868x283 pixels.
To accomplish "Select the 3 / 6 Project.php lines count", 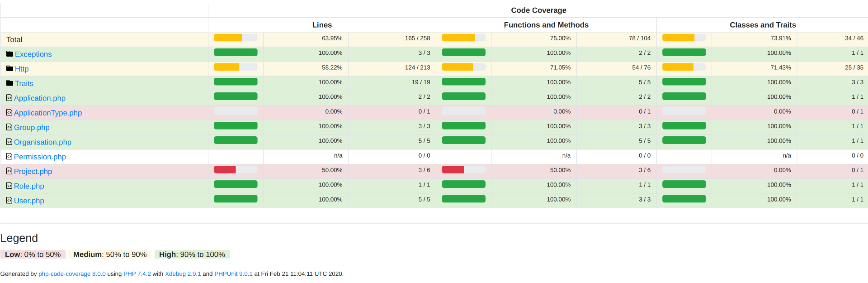I will coord(424,170).
